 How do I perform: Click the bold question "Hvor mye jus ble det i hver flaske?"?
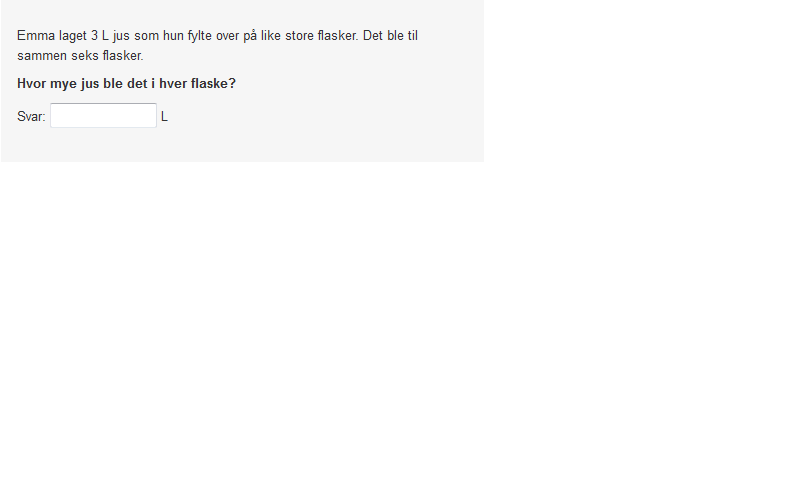(126, 84)
